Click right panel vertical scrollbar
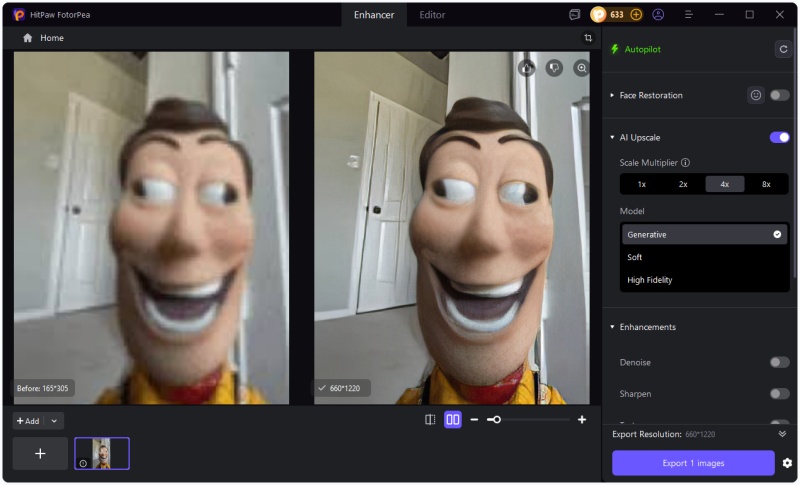 click(795, 153)
